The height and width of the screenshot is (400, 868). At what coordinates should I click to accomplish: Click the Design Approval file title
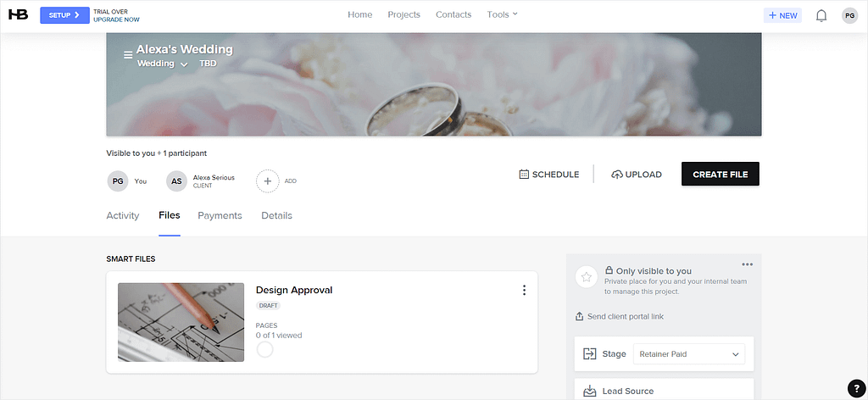294,290
